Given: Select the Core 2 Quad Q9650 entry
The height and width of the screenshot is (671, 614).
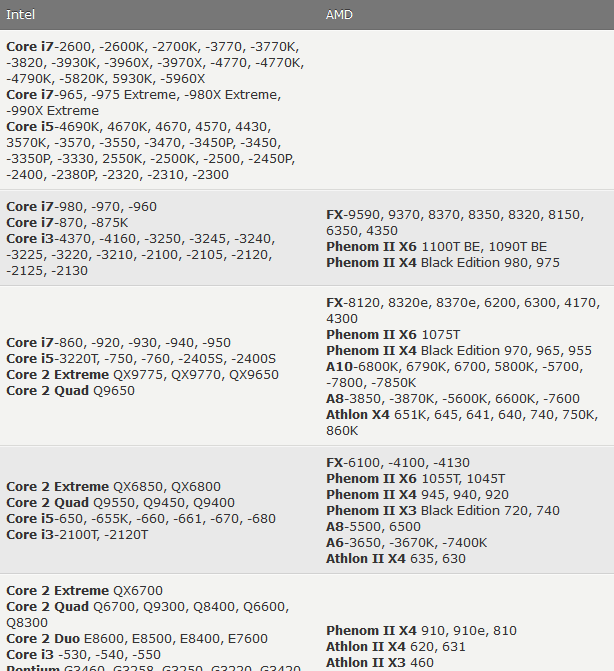Looking at the screenshot, I should pyautogui.click(x=70, y=391).
